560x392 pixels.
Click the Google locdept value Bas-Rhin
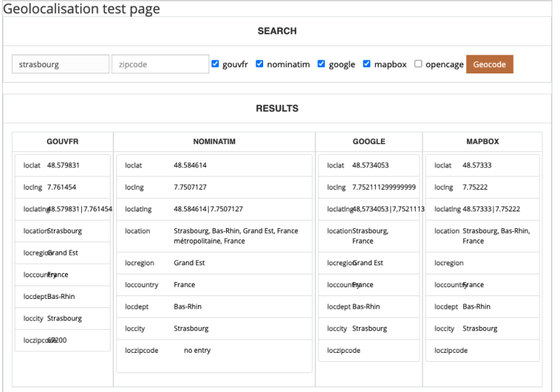coord(366,307)
